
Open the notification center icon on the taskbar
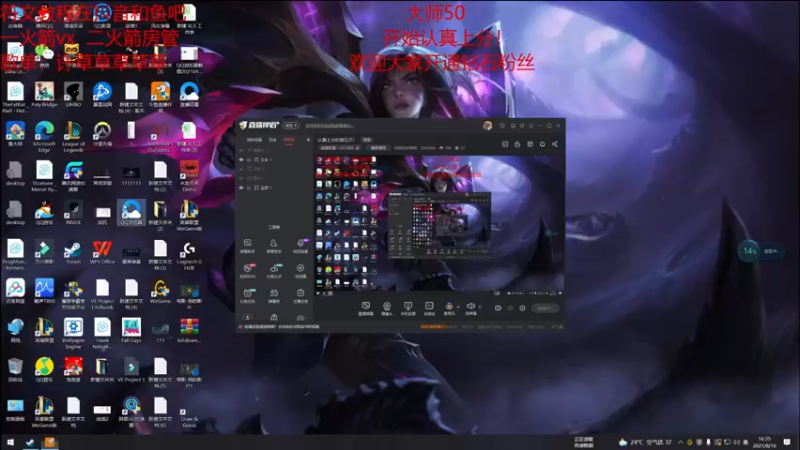[x=787, y=442]
